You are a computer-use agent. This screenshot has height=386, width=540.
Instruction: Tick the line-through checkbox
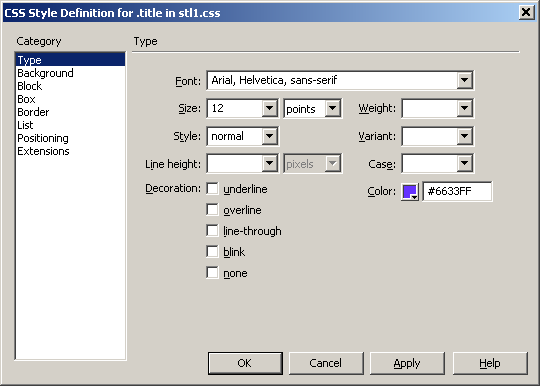tap(212, 231)
